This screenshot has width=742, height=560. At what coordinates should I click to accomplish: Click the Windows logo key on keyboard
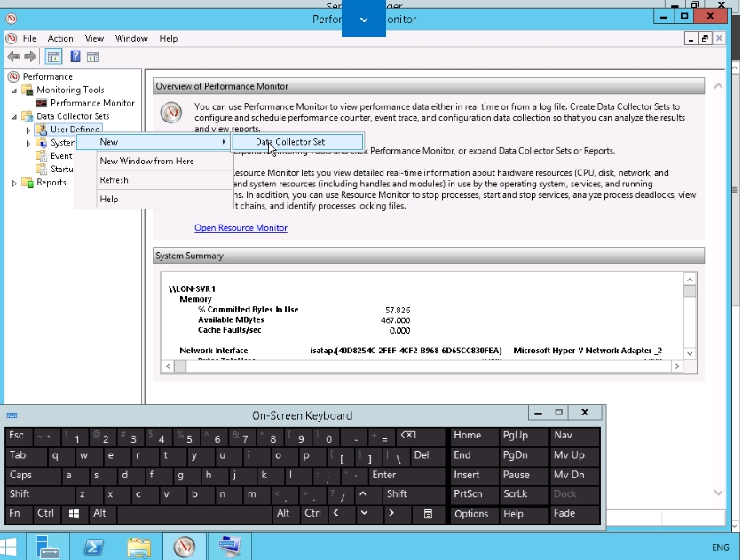(74, 514)
